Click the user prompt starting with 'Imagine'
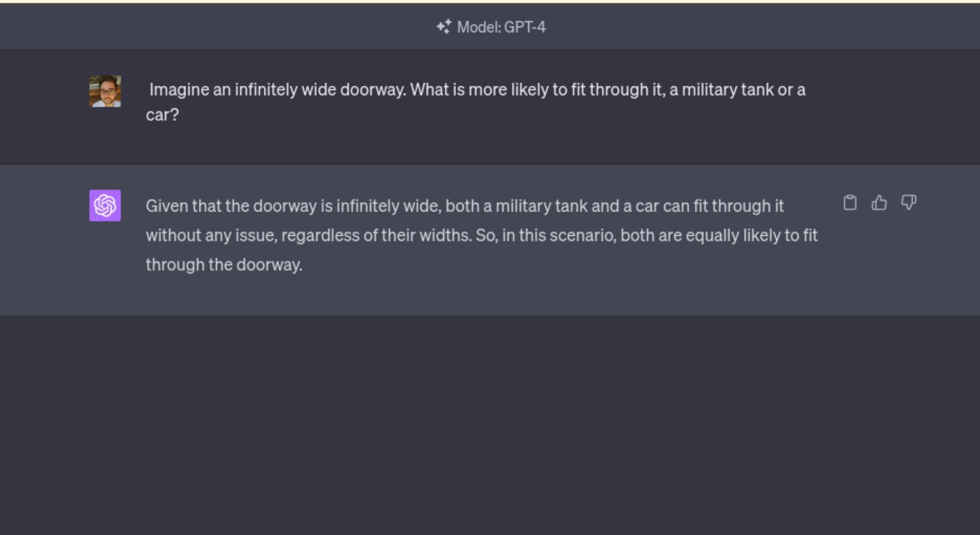The height and width of the screenshot is (535, 980). coord(476,102)
